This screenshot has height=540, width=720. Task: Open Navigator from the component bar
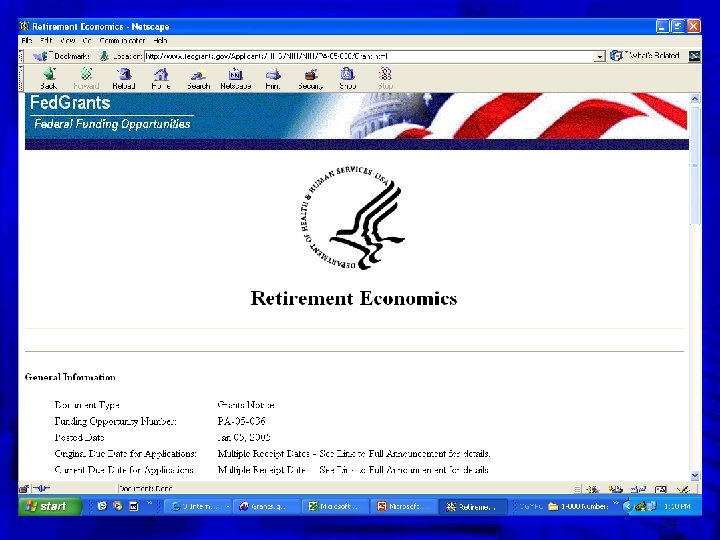pyautogui.click(x=593, y=489)
